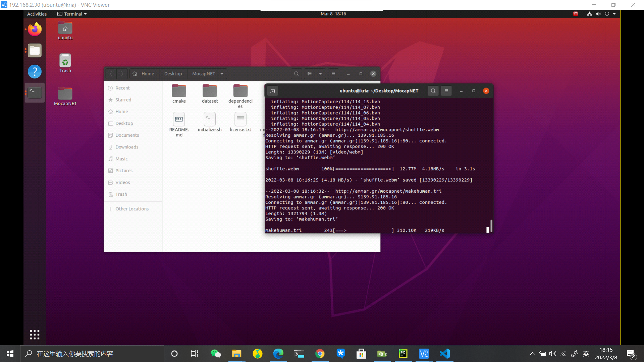Expand view options dropdown arrow

coord(320,74)
